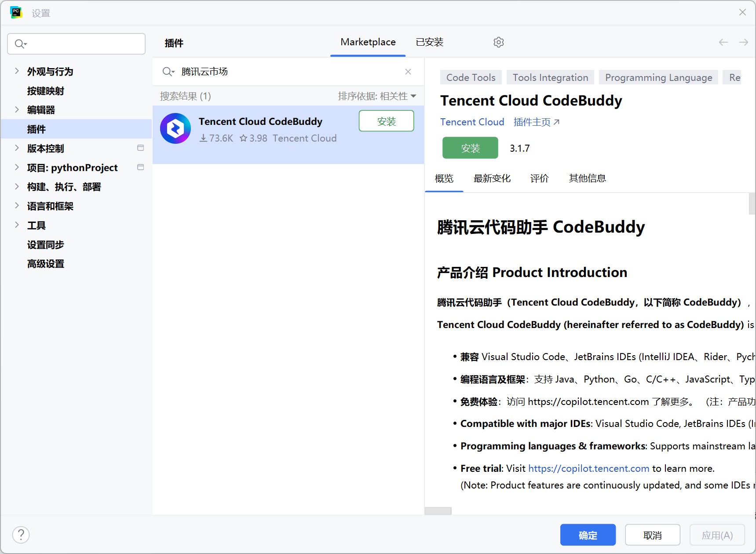Viewport: 756px width, 554px height.
Task: Confirm with the 确定 button
Action: pyautogui.click(x=588, y=535)
